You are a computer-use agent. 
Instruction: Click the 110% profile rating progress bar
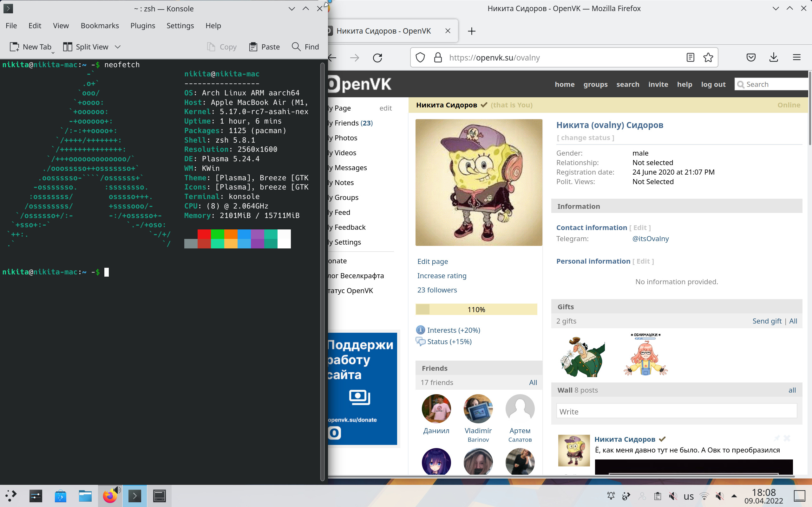[476, 309]
